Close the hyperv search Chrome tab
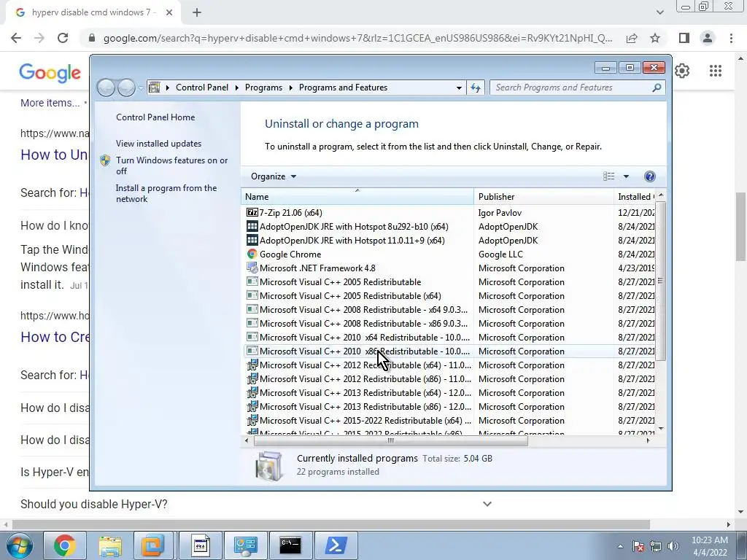 (x=169, y=13)
